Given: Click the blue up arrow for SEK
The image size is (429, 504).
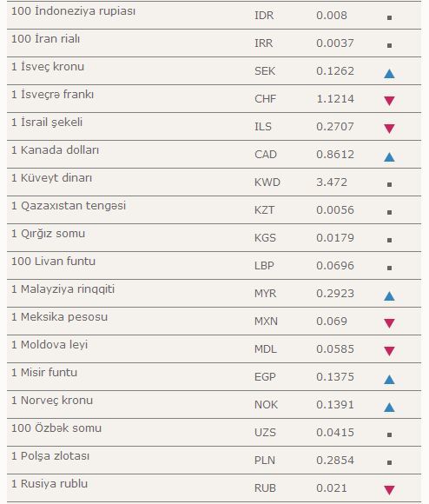Looking at the screenshot, I should point(389,74).
